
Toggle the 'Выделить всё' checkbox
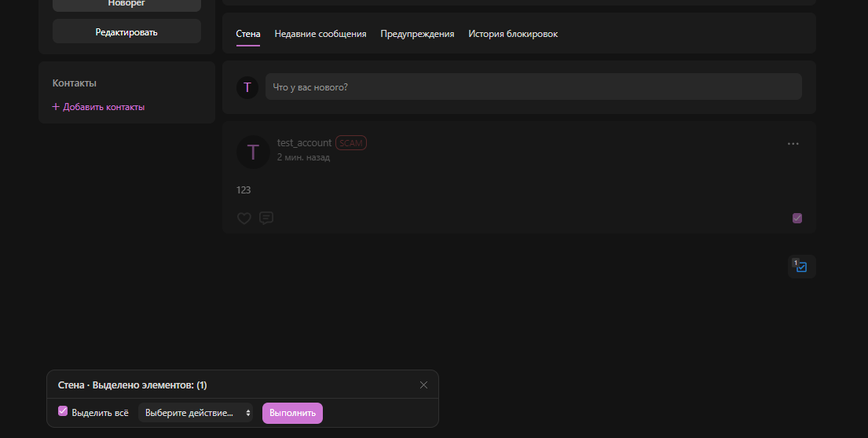point(63,411)
